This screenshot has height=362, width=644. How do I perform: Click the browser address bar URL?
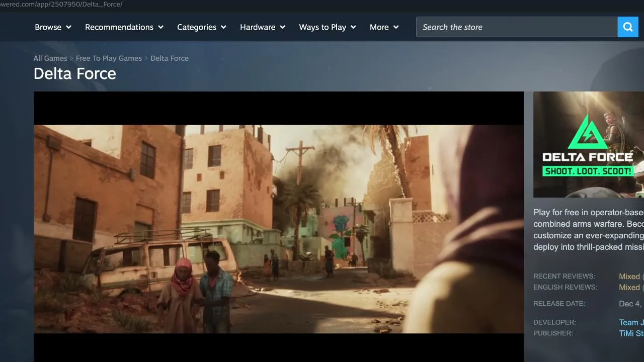tap(61, 5)
